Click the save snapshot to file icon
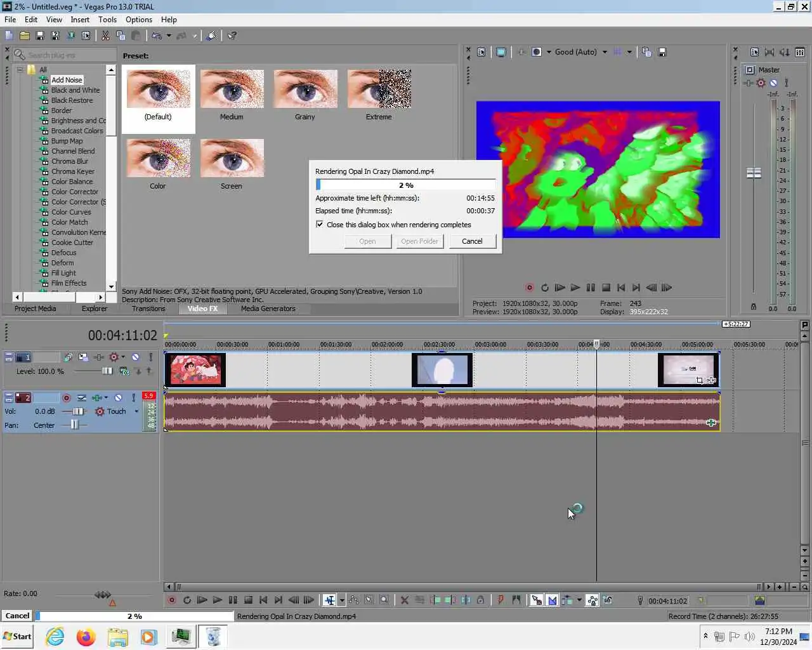Screen dimensions: 812x650 tap(662, 52)
